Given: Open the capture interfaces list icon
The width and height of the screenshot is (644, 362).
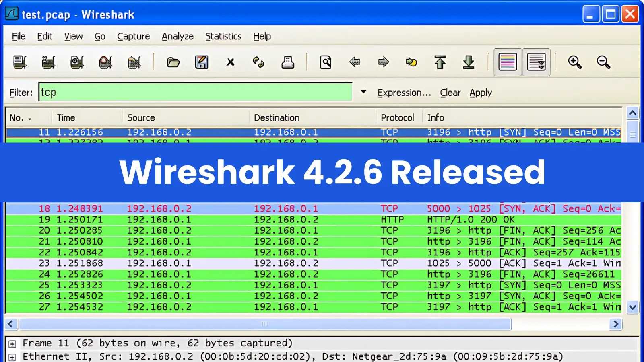Looking at the screenshot, I should (x=20, y=62).
